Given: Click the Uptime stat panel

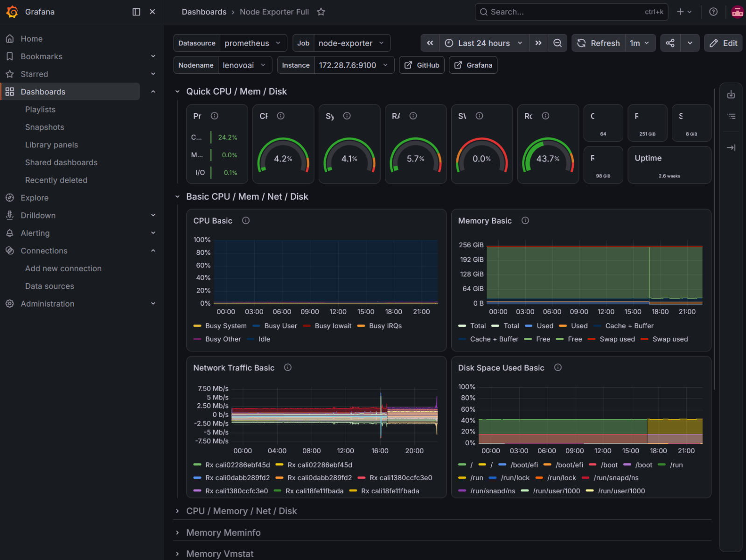Looking at the screenshot, I should [669, 165].
